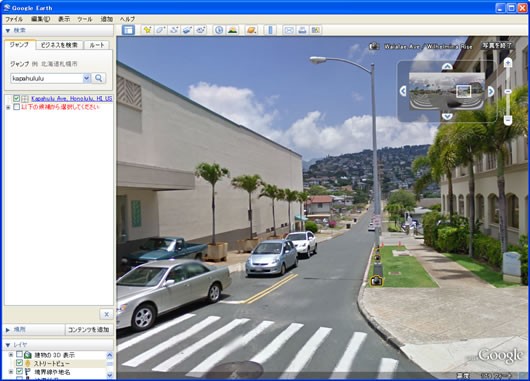Click the magnifier search button

click(98, 78)
